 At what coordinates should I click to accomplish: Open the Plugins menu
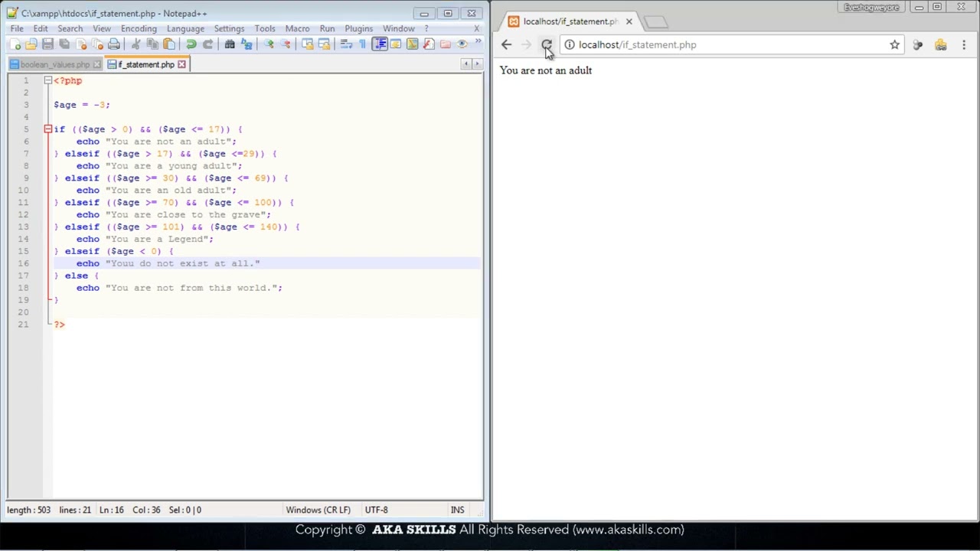pos(358,28)
